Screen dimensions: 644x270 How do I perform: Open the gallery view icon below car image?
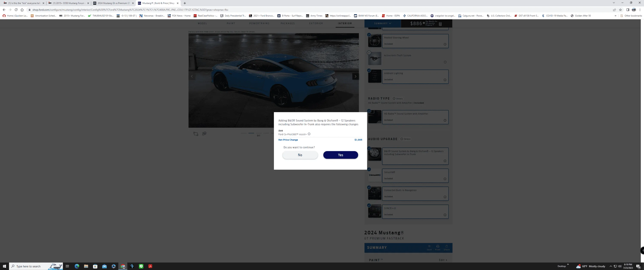pos(196,134)
